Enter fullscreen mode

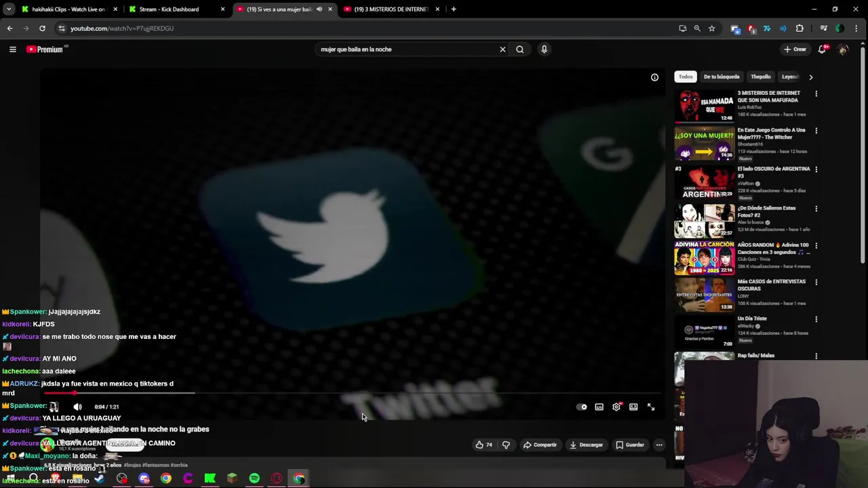651,407
